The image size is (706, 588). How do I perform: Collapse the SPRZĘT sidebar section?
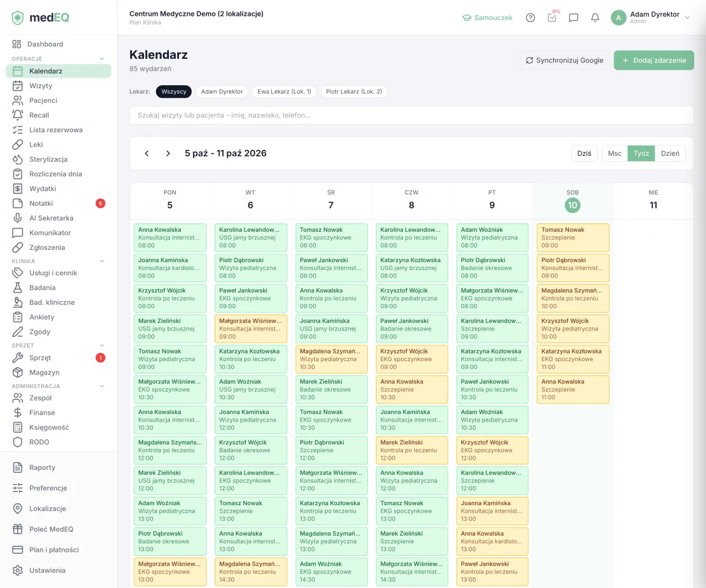point(102,346)
